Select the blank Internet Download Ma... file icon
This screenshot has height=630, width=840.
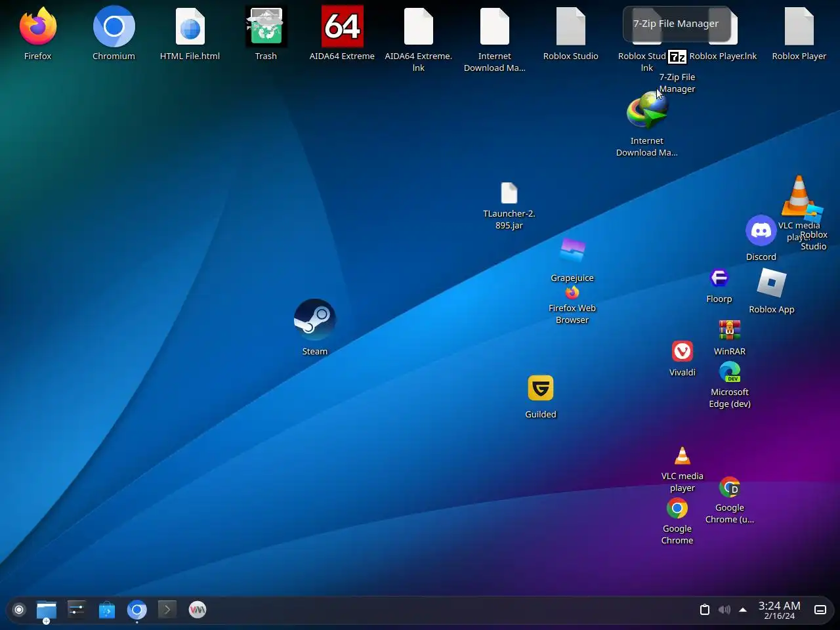point(495,27)
